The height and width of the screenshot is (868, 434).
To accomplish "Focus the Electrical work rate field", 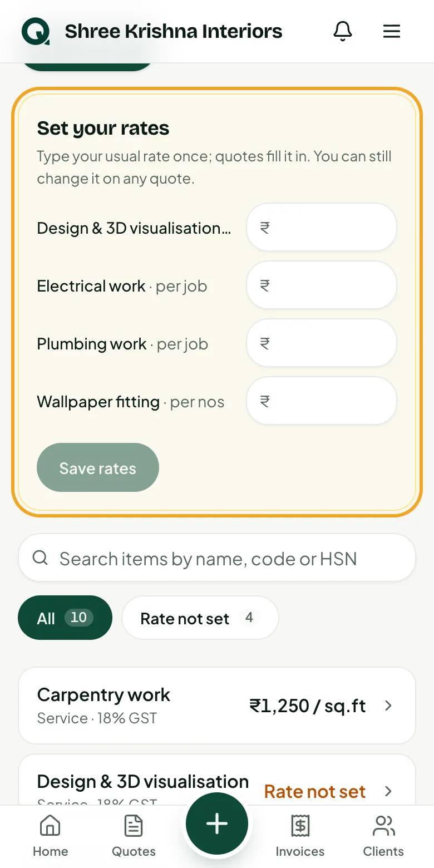I will (x=322, y=285).
